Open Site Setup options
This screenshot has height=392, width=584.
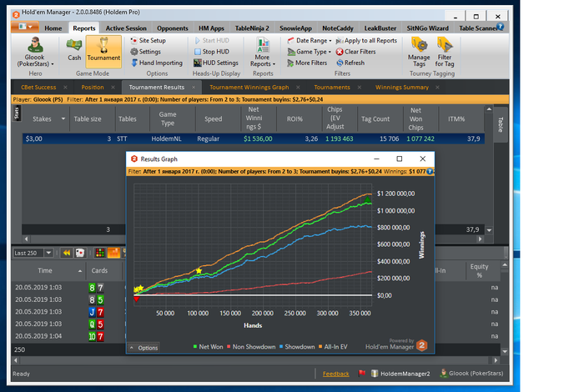(x=148, y=40)
